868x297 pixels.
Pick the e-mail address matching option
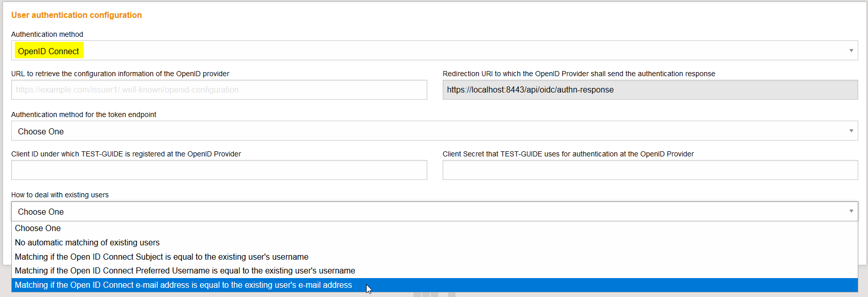pos(183,285)
